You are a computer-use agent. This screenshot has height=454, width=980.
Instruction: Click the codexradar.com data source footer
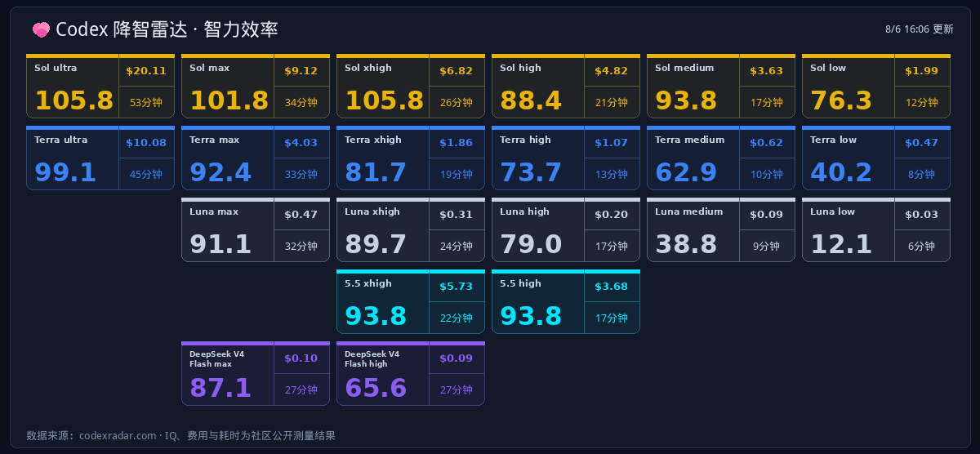click(180, 436)
